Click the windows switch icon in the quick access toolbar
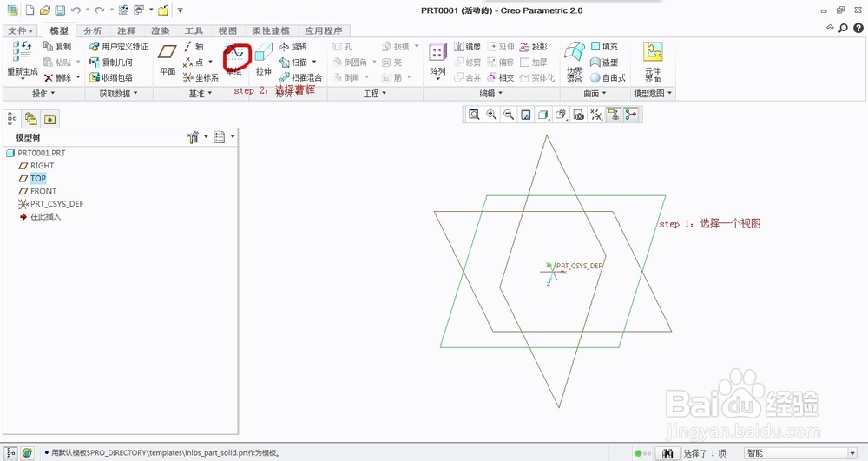 139,10
